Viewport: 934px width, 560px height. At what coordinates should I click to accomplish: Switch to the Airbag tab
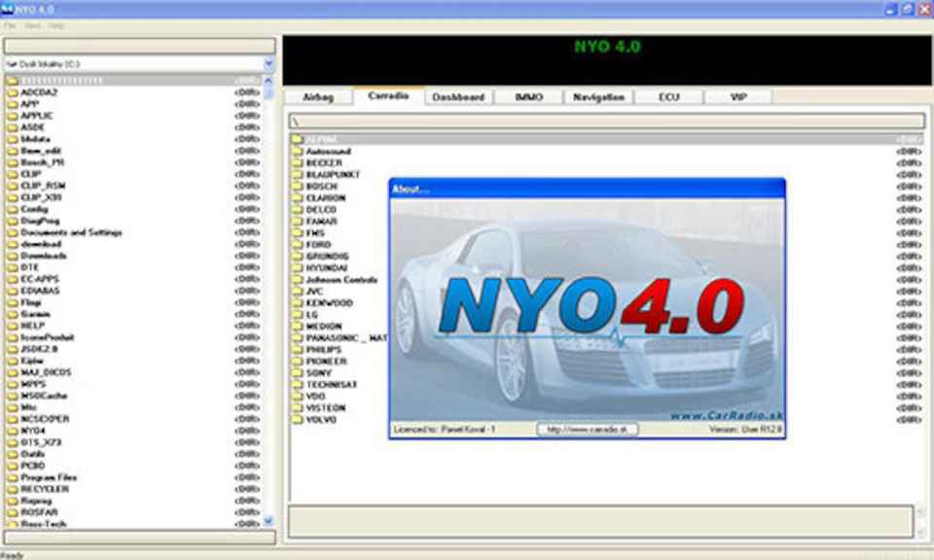point(318,97)
